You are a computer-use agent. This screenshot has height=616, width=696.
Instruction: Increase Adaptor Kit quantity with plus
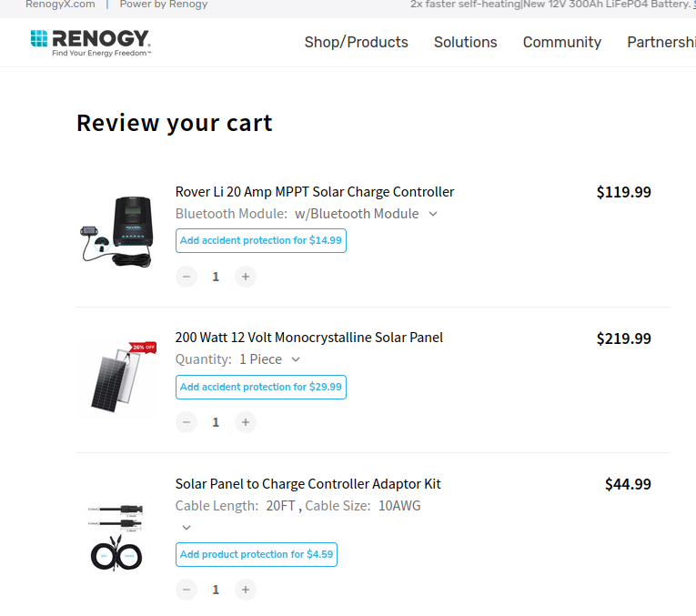pos(245,590)
